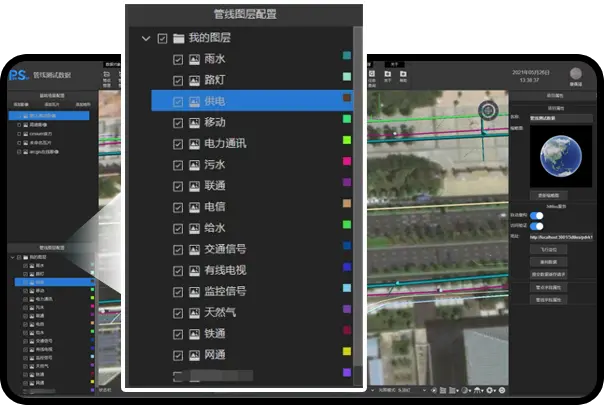Open the dropdown arrow next to the grid icon
Image resolution: width=604 pixels, height=405 pixels.
[457, 391]
